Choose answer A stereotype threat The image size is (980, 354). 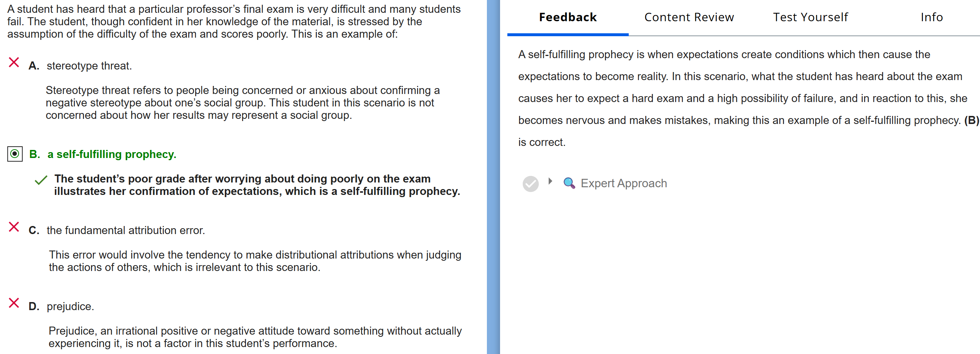tap(89, 66)
